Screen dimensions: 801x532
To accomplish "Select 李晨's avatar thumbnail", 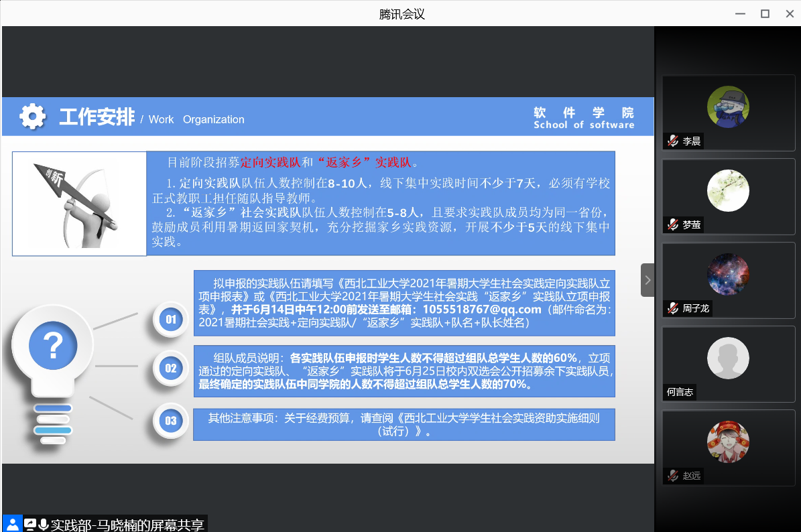I will 728,107.
